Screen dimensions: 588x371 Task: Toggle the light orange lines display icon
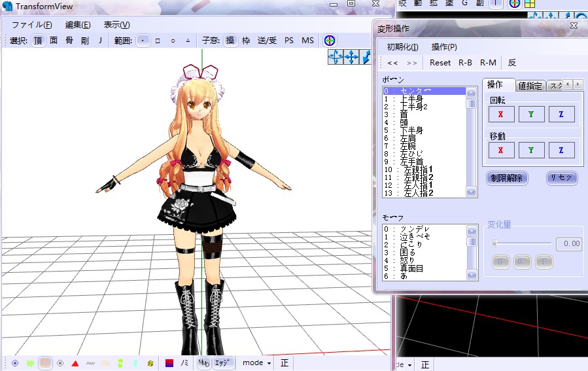click(x=105, y=363)
